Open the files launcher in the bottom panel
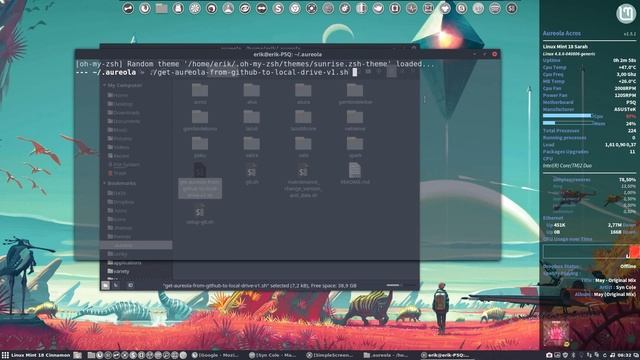 (x=91, y=356)
